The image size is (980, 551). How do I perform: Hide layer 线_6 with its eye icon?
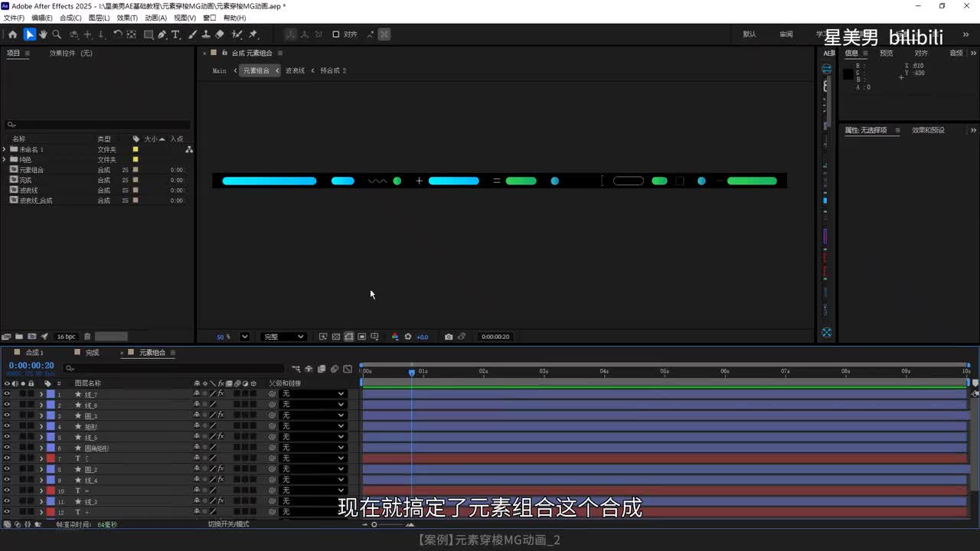(7, 405)
